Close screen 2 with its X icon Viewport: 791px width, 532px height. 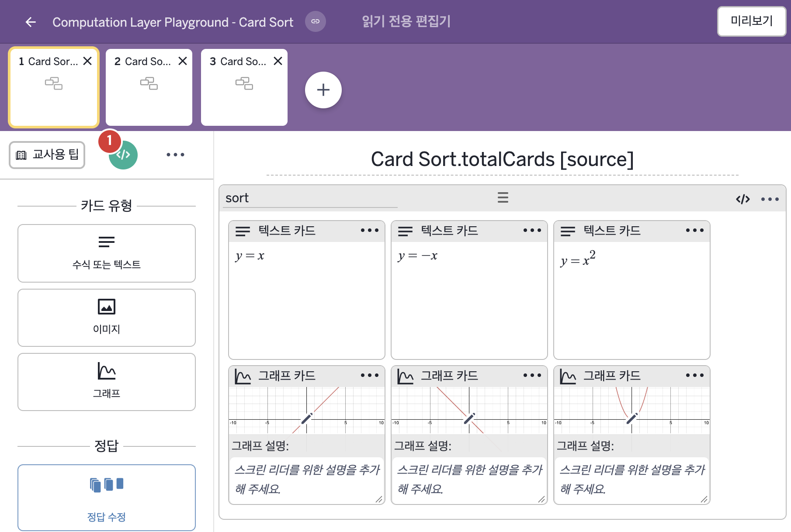tap(183, 61)
